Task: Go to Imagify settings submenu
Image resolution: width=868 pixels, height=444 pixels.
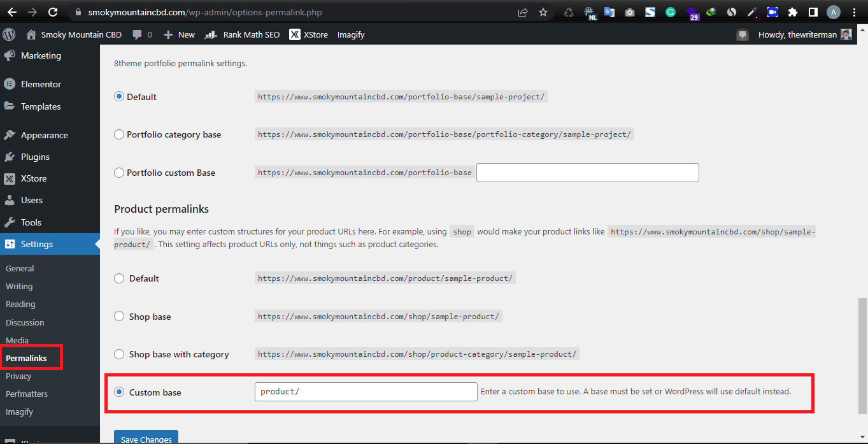Action: point(19,412)
